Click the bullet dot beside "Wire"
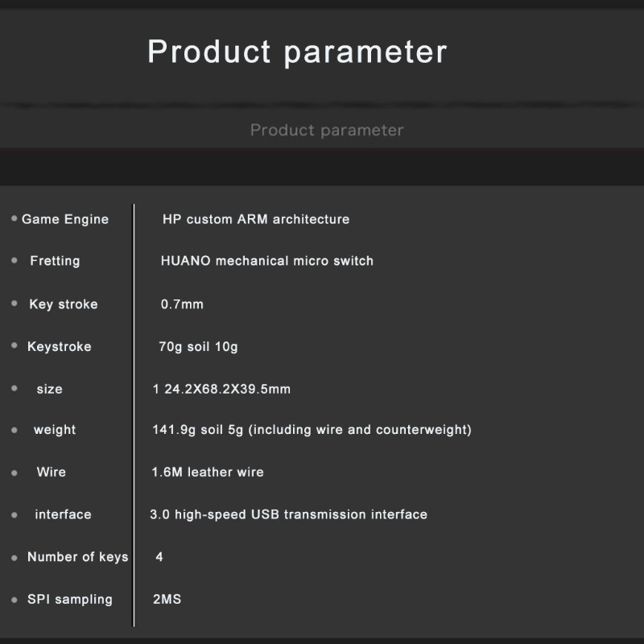The height and width of the screenshot is (644, 644). pyautogui.click(x=14, y=473)
